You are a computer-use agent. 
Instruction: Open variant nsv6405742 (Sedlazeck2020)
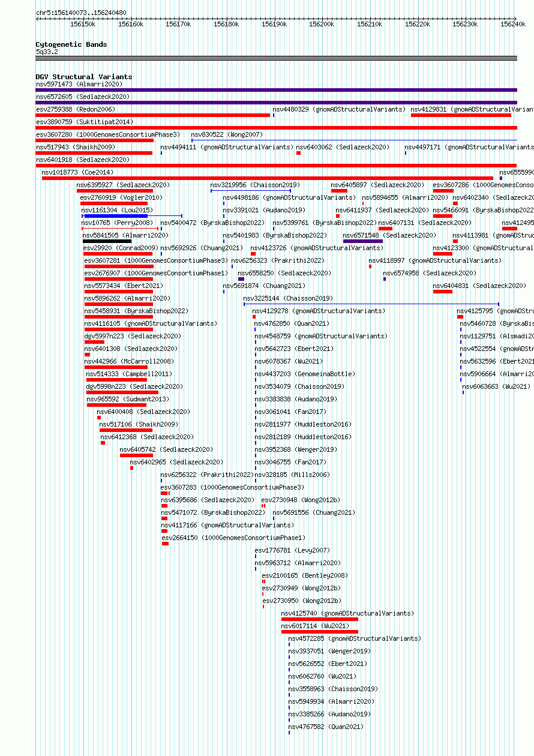(x=166, y=449)
